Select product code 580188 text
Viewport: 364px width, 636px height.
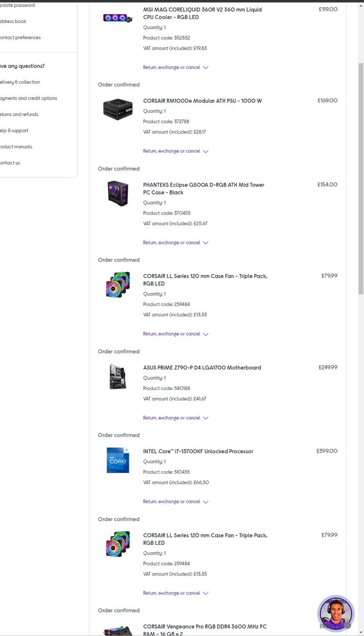pyautogui.click(x=166, y=388)
